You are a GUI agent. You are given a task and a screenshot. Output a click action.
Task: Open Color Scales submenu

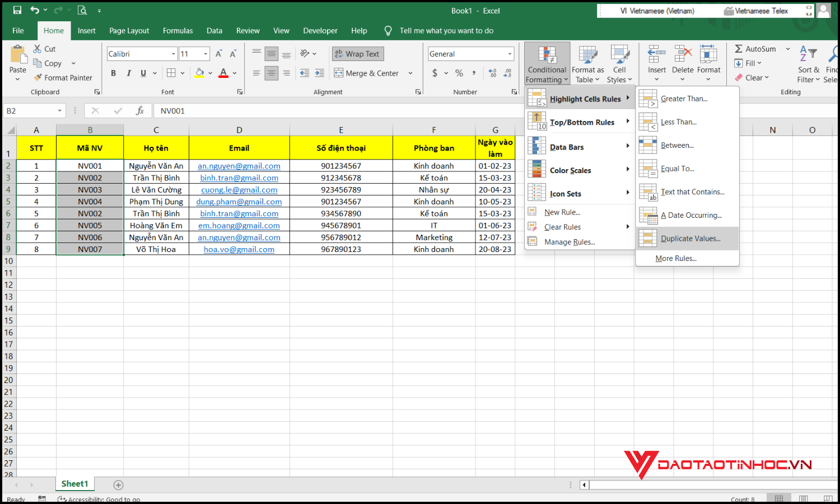pyautogui.click(x=580, y=170)
